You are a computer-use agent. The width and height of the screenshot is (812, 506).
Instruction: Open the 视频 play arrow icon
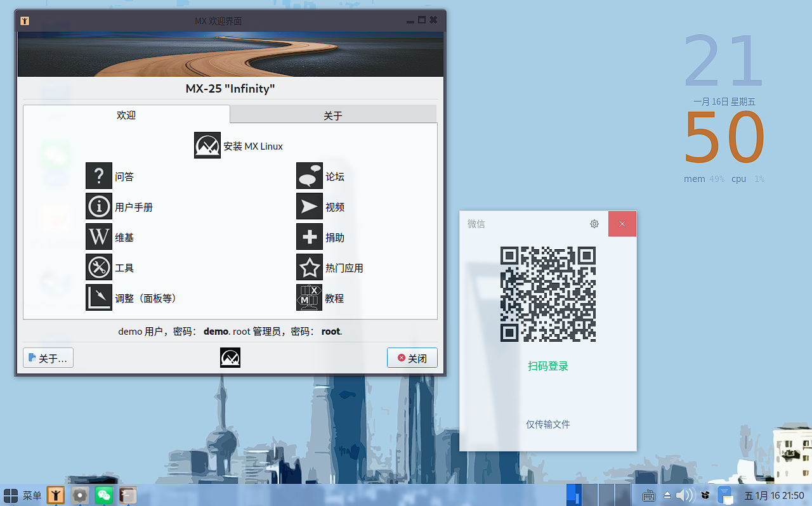point(310,206)
